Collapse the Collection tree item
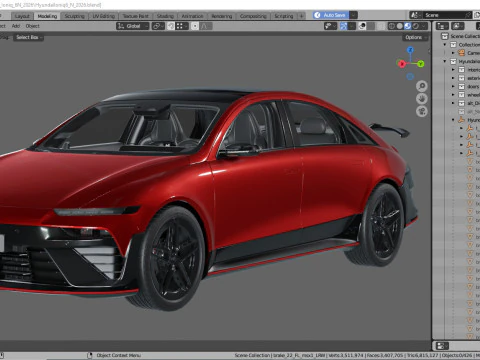480x360 pixels. pos(445,44)
